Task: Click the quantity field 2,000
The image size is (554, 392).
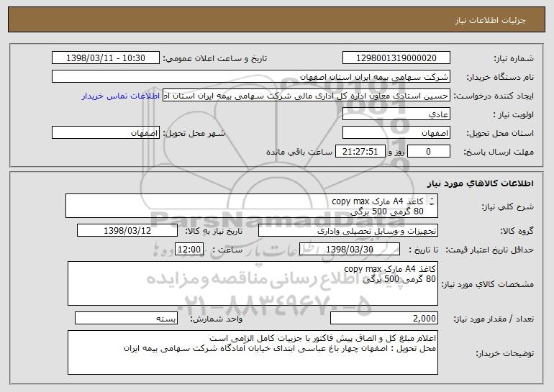Action: click(384, 318)
